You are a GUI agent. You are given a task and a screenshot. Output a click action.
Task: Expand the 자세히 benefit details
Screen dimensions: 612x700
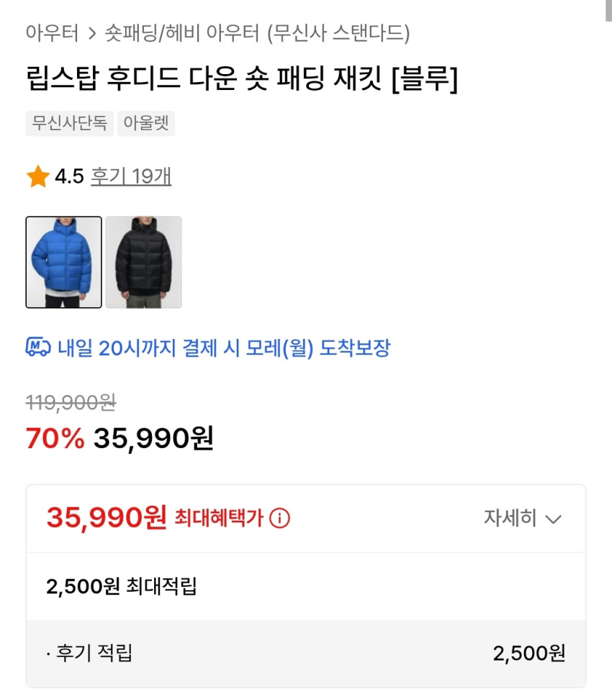tap(510, 518)
